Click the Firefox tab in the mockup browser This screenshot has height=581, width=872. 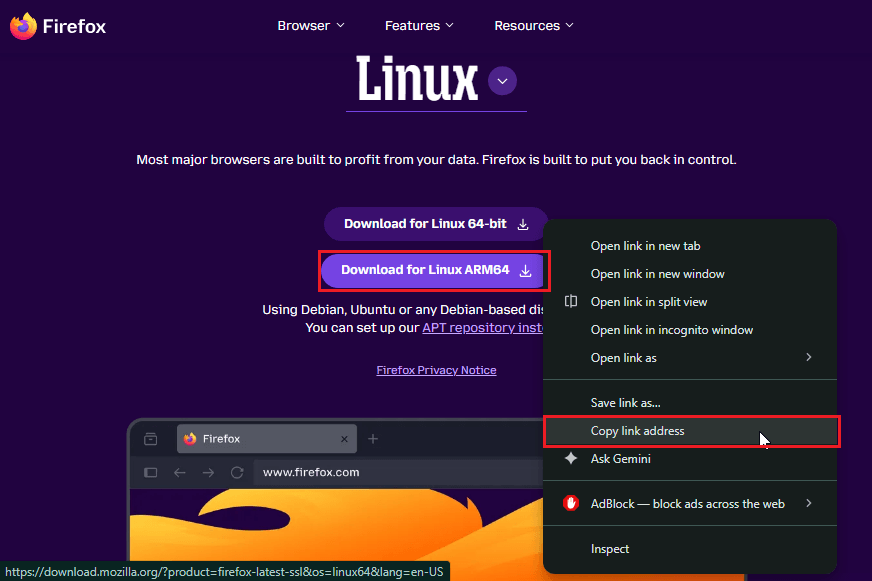(x=266, y=439)
